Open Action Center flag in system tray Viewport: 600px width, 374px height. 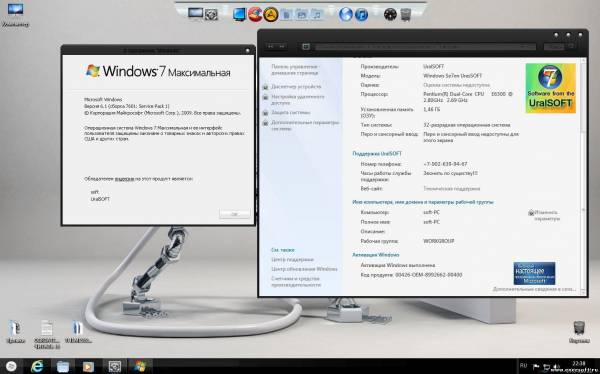click(536, 367)
